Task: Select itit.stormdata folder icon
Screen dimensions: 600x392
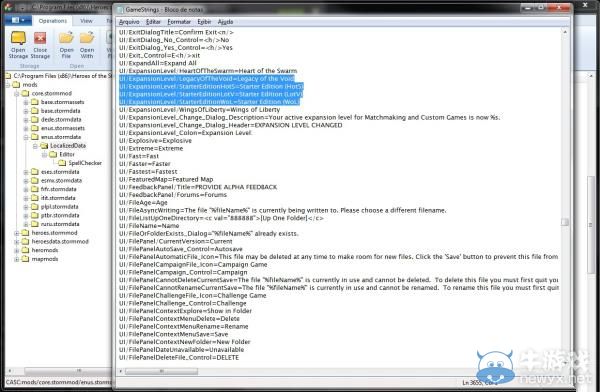Action: click(x=35, y=198)
